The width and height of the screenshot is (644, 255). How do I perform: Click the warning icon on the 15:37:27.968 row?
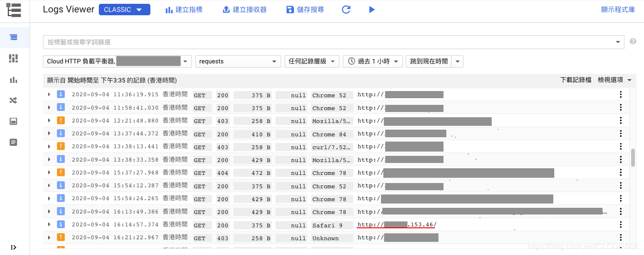(61, 173)
